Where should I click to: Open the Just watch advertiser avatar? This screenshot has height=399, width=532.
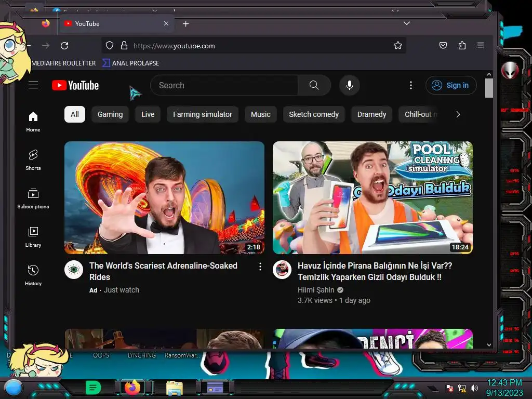pyautogui.click(x=74, y=270)
